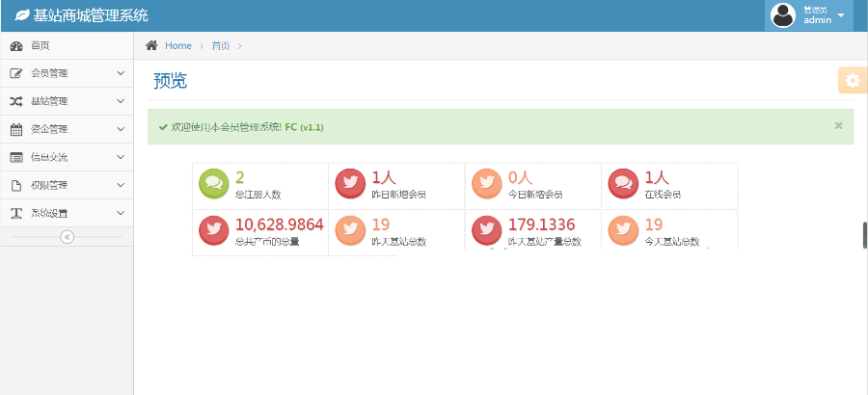
Task: Click the total registered value 2
Action: (x=240, y=177)
